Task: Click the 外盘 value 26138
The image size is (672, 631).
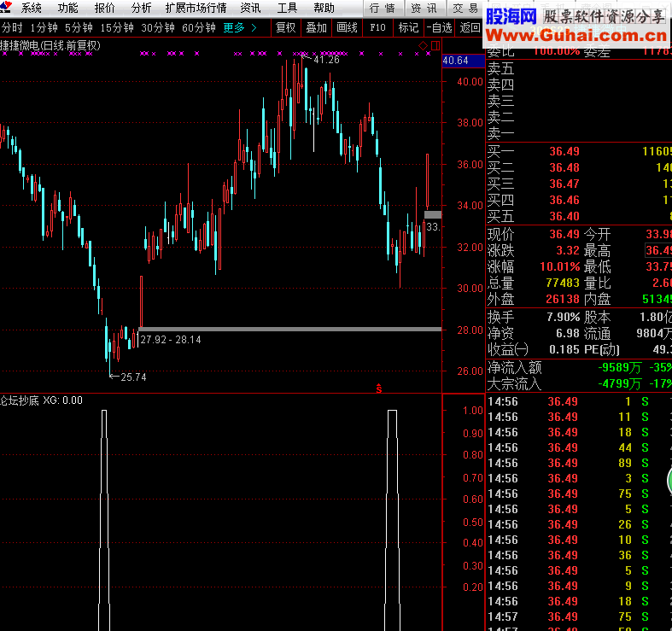Action: pos(563,299)
